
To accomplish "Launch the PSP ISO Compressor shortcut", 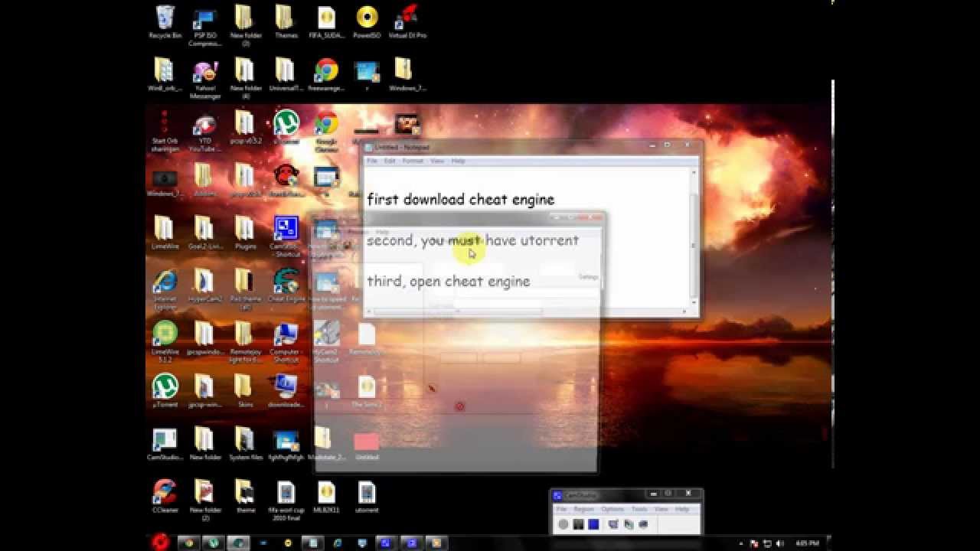I will point(204,25).
